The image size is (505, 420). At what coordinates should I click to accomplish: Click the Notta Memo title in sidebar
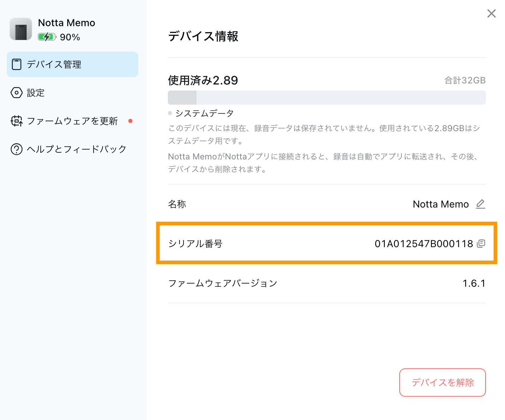tap(66, 23)
